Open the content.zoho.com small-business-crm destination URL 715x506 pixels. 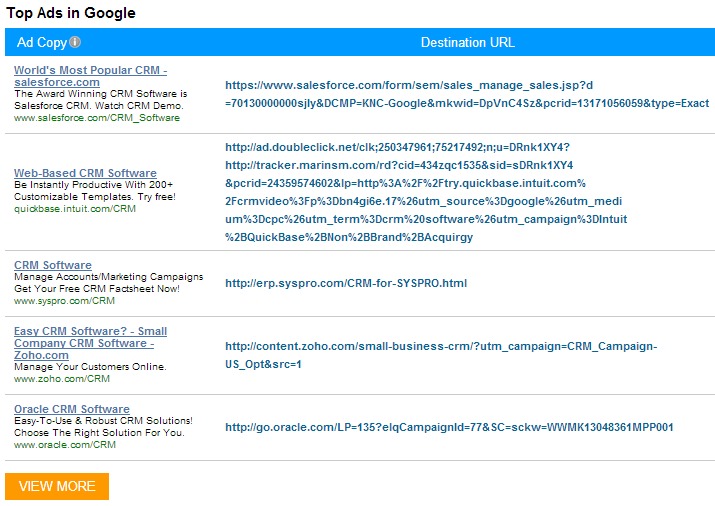pyautogui.click(x=440, y=355)
